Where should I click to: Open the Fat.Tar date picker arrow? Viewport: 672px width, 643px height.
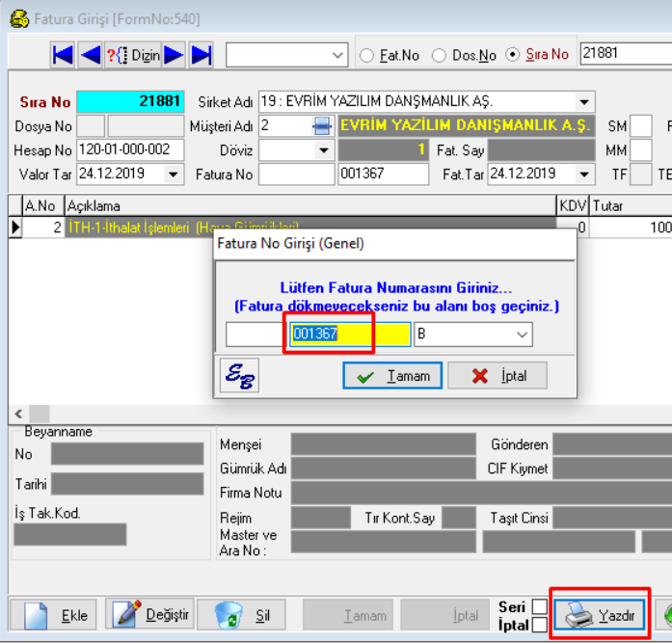click(584, 174)
